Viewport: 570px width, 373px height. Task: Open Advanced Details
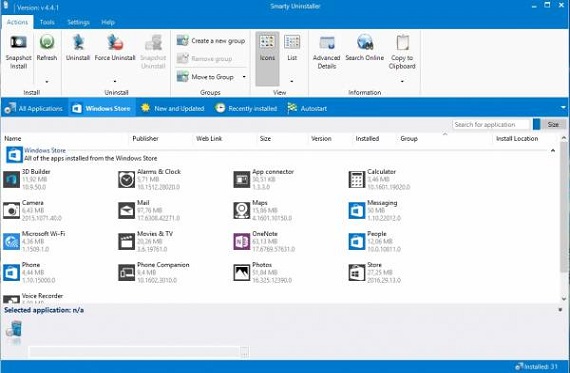[326, 52]
